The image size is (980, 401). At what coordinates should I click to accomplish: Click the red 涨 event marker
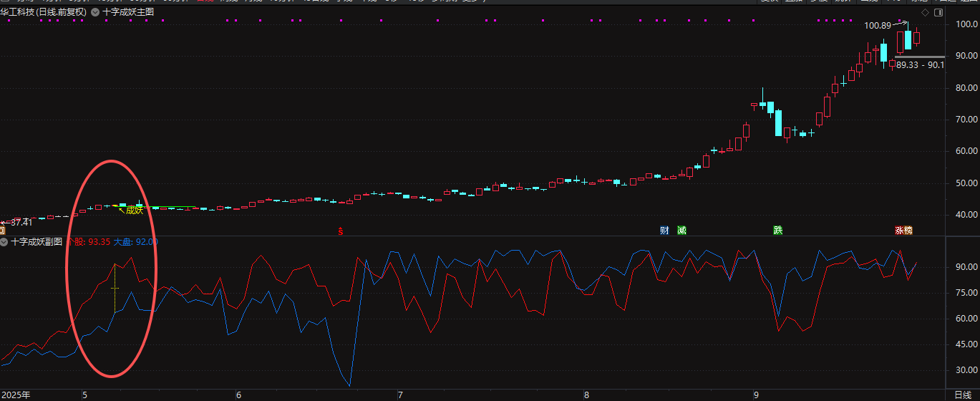[x=899, y=231]
